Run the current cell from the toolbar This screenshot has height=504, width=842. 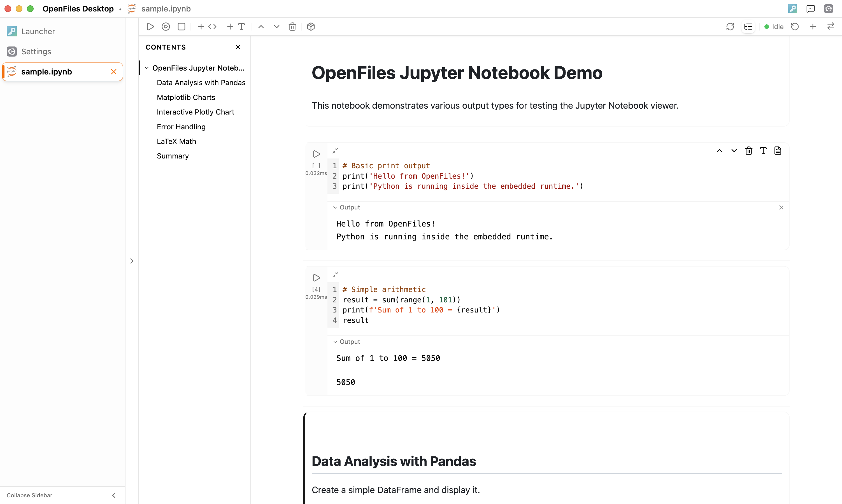click(150, 27)
